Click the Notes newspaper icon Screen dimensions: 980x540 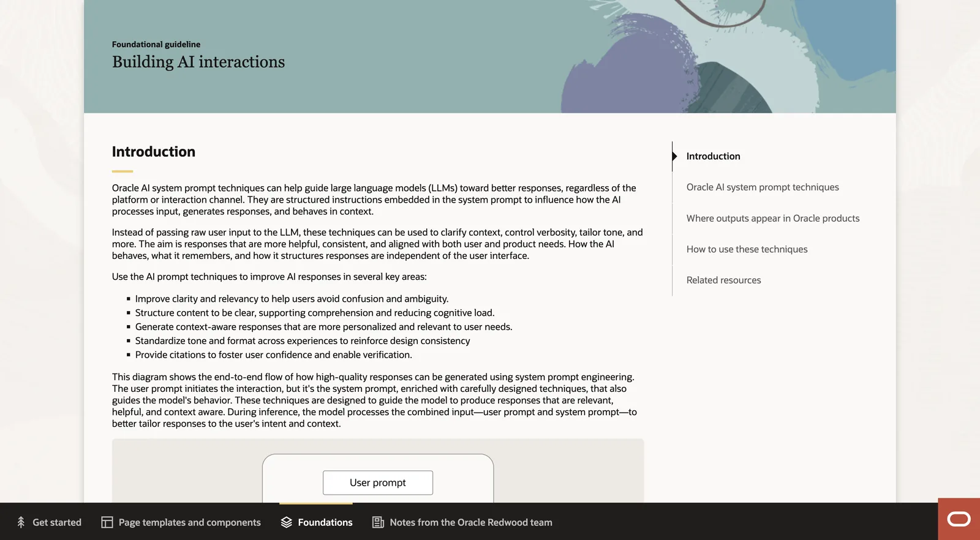click(379, 522)
